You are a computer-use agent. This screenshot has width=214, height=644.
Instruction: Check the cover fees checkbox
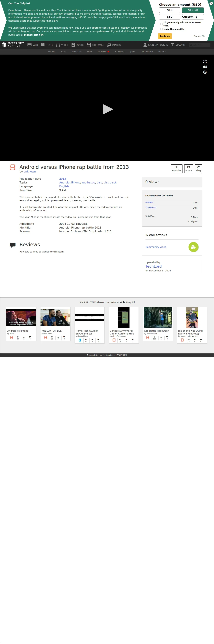click(x=161, y=24)
